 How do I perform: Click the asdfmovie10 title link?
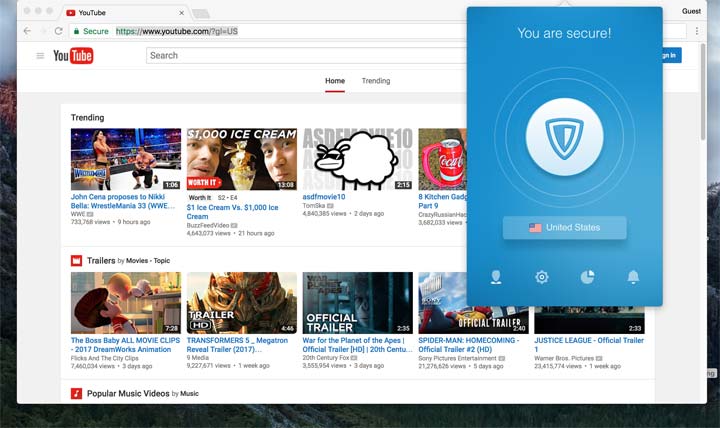tap(324, 197)
